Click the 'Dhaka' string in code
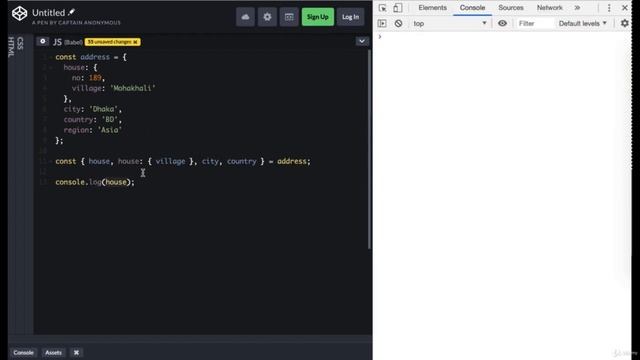The height and width of the screenshot is (360, 640). tap(104, 109)
